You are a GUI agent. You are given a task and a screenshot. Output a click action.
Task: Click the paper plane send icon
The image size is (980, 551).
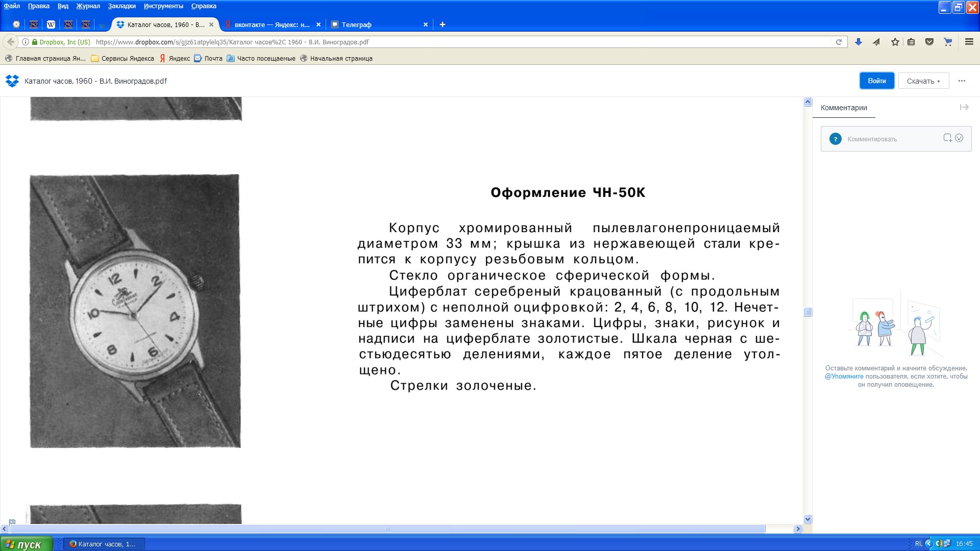pos(876,42)
